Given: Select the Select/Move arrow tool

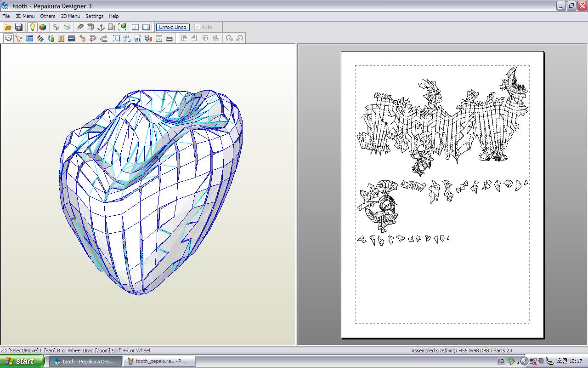Looking at the screenshot, I should pyautogui.click(x=8, y=39).
